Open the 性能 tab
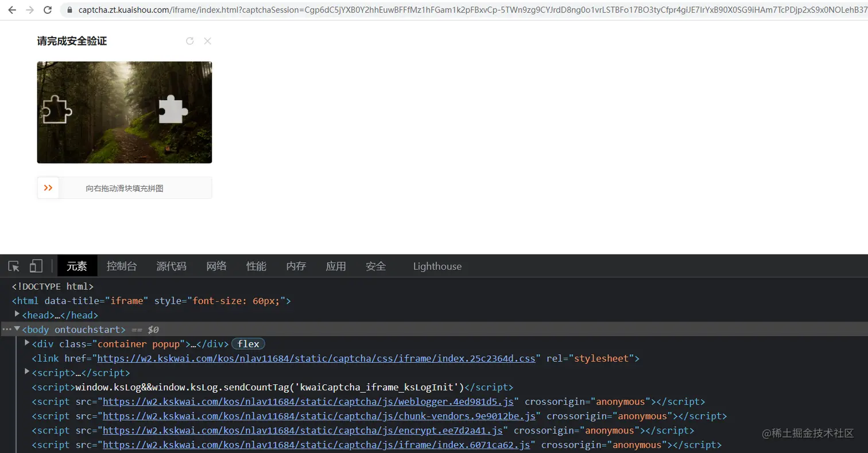The width and height of the screenshot is (868, 453). coord(256,266)
